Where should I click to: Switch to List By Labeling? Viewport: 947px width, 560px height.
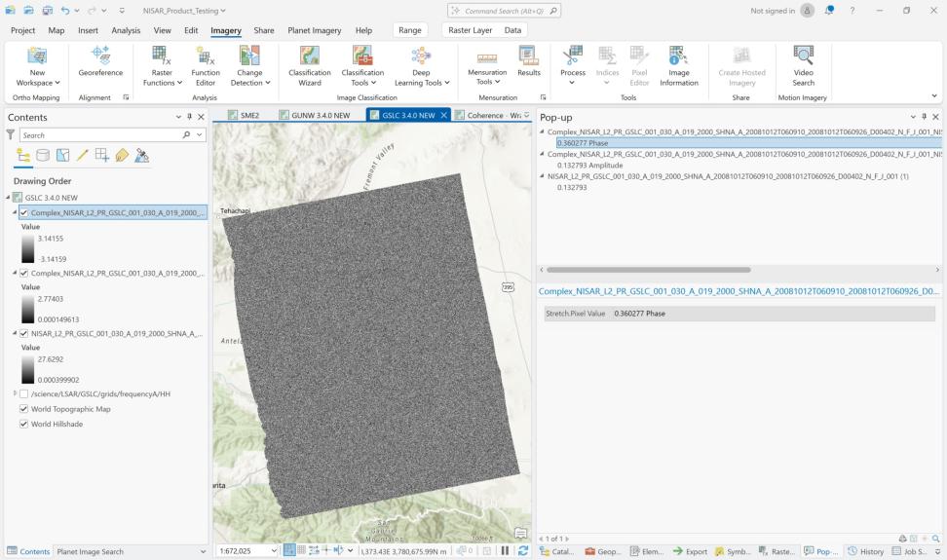tap(122, 156)
